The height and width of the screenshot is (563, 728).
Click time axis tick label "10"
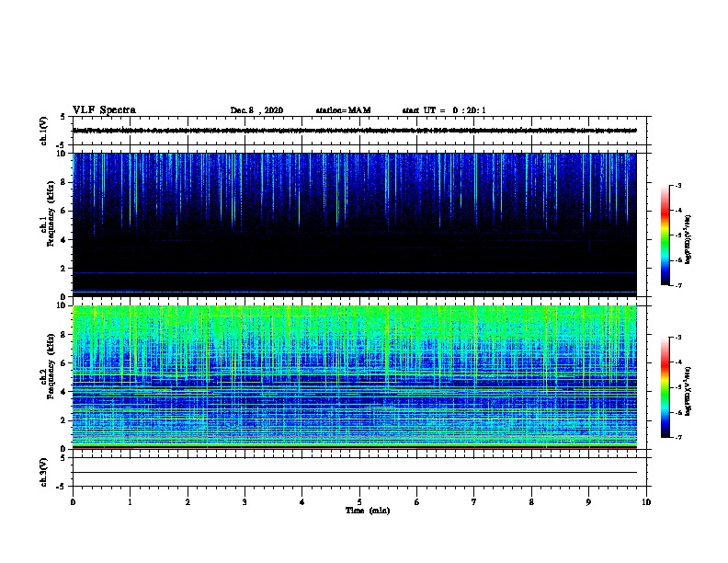coord(646,502)
